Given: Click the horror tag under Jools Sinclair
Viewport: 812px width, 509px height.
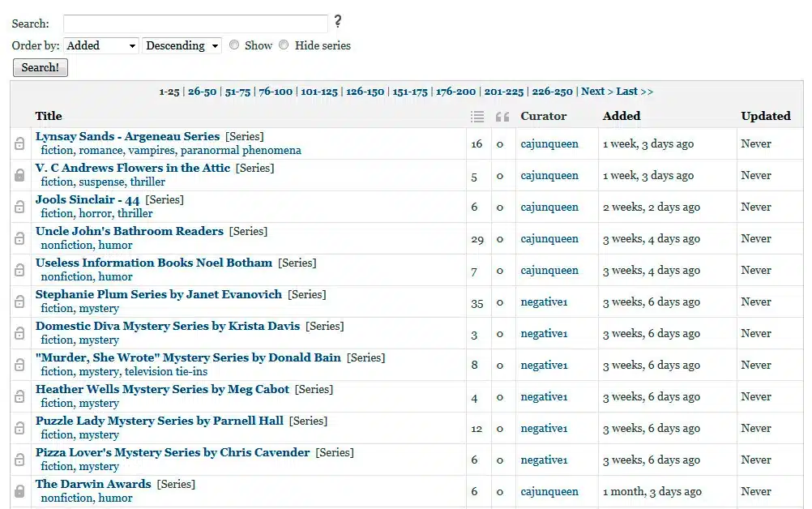Looking at the screenshot, I should tap(95, 213).
